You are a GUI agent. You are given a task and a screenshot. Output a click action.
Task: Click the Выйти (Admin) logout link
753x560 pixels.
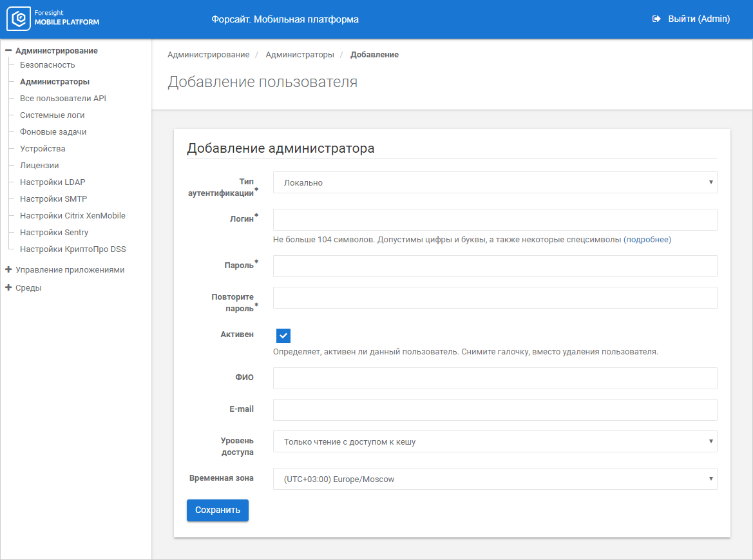(x=698, y=19)
